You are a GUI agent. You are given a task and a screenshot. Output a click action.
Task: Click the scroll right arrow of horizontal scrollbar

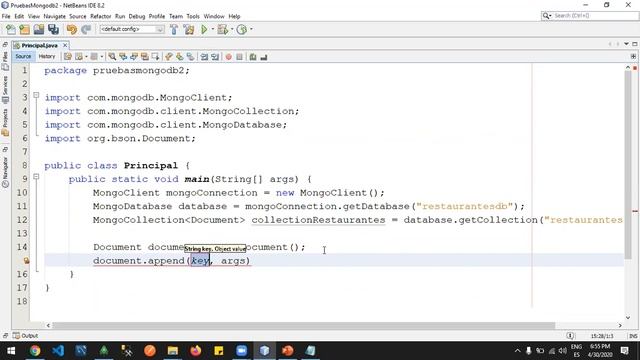(620, 325)
